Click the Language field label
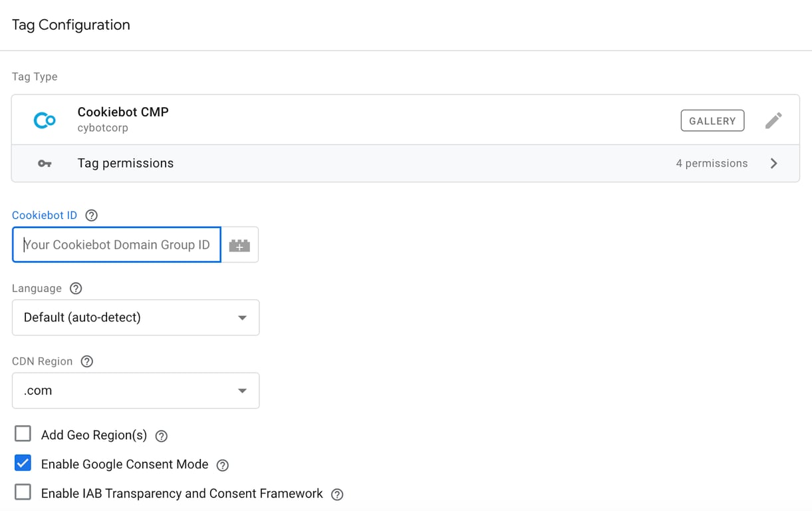 click(x=37, y=288)
